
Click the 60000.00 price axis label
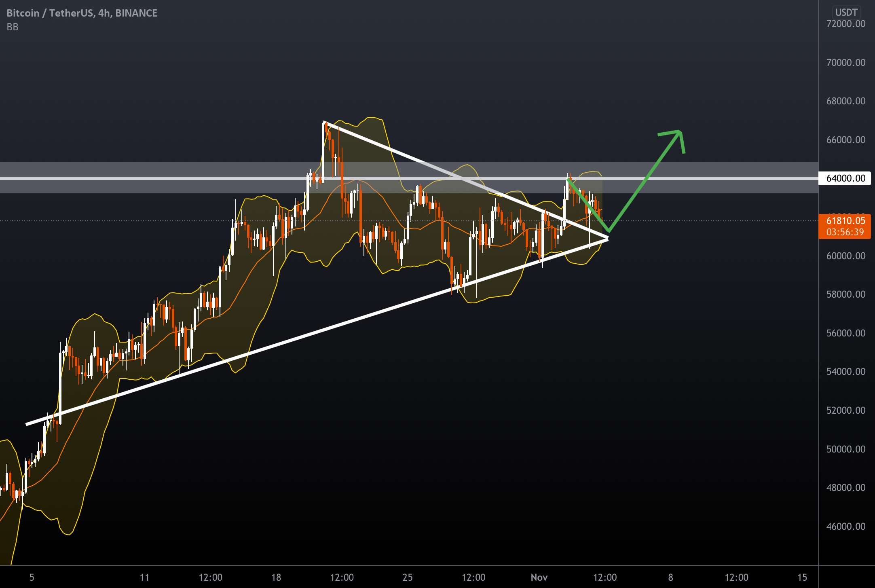[846, 256]
